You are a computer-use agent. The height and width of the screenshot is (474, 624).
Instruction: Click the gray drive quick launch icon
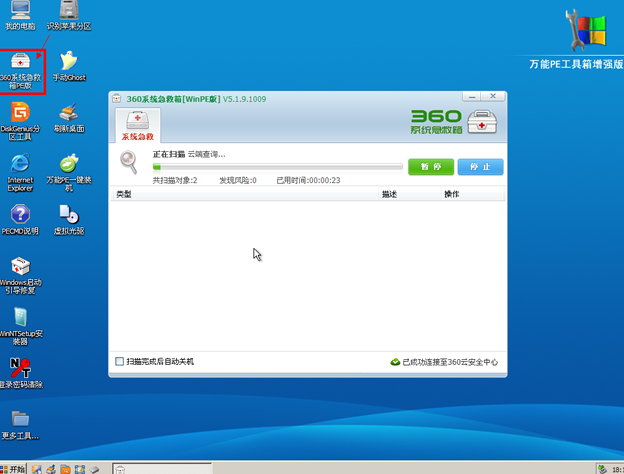[94, 470]
